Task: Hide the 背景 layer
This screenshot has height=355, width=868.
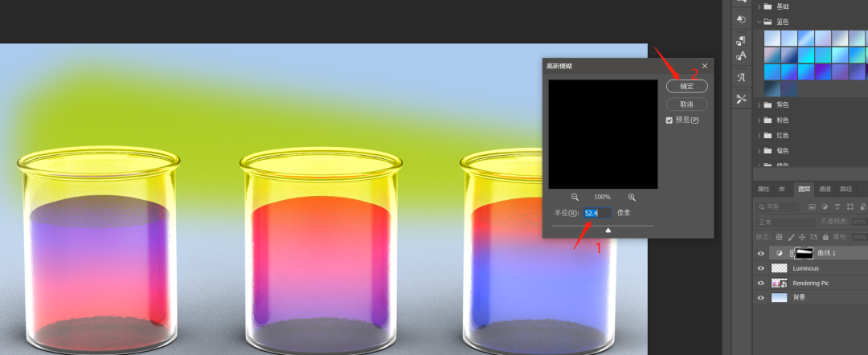Action: pyautogui.click(x=760, y=297)
